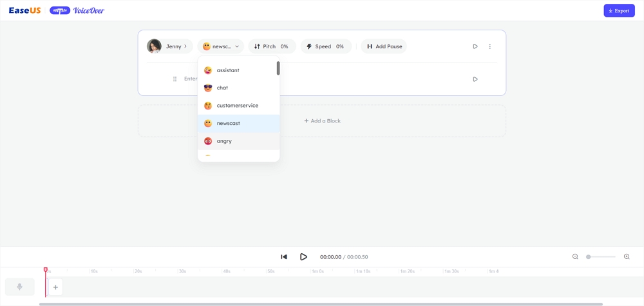The height and width of the screenshot is (306, 644).
Task: Collapse the newscast style dropdown
Action: click(x=220, y=46)
